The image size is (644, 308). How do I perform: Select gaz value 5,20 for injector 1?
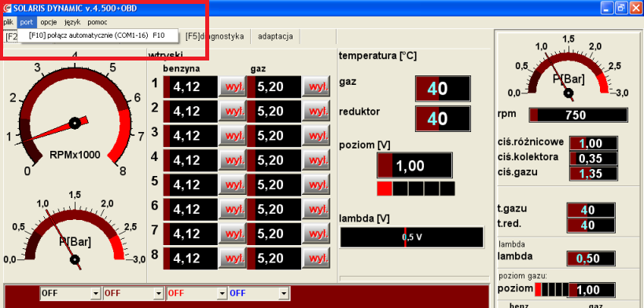point(274,86)
